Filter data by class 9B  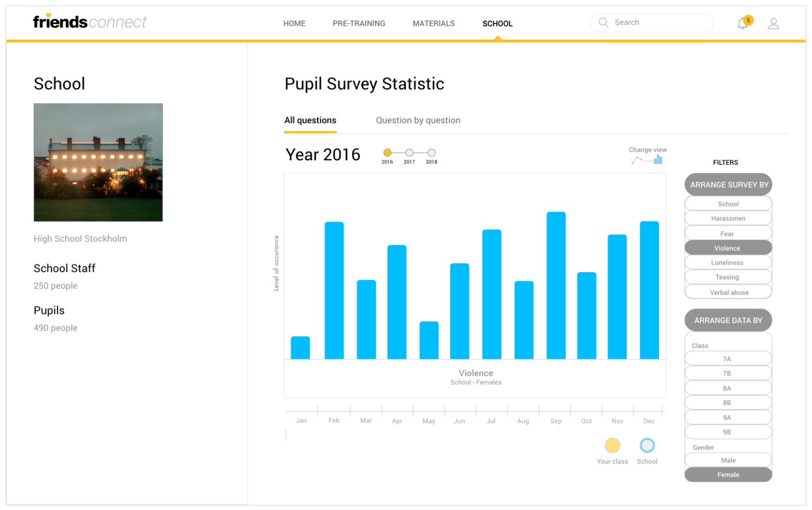coord(729,432)
